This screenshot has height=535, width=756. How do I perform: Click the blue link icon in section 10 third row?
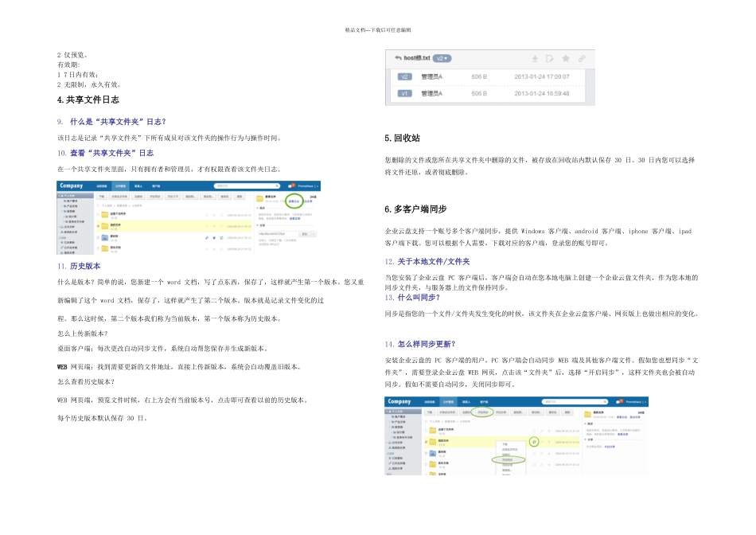(x=206, y=238)
